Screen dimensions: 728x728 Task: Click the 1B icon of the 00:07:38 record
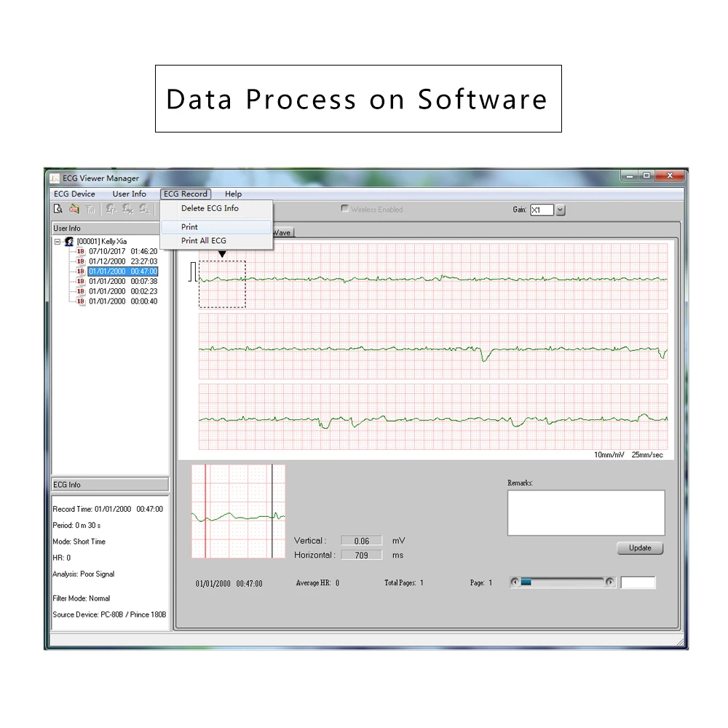click(x=81, y=281)
